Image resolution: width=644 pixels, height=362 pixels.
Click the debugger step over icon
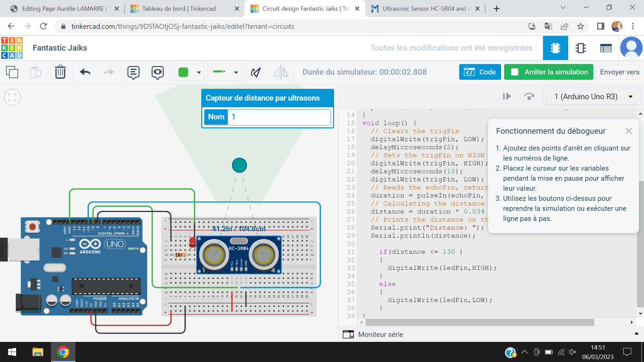[529, 97]
